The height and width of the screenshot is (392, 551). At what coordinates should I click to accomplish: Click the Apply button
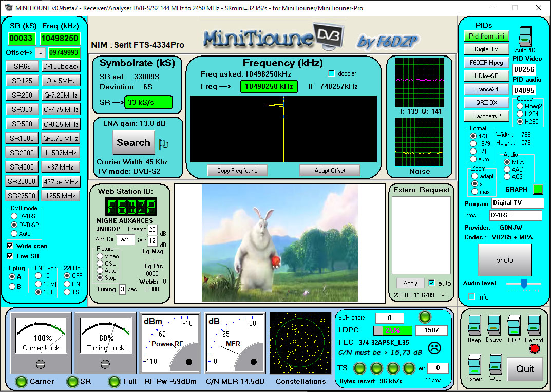tap(410, 283)
